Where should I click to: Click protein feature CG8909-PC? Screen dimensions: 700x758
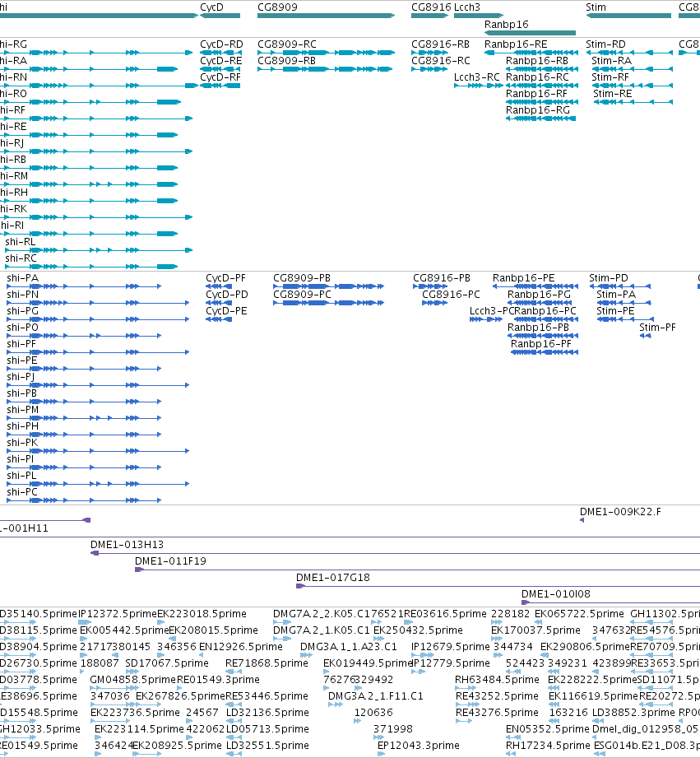point(303,295)
